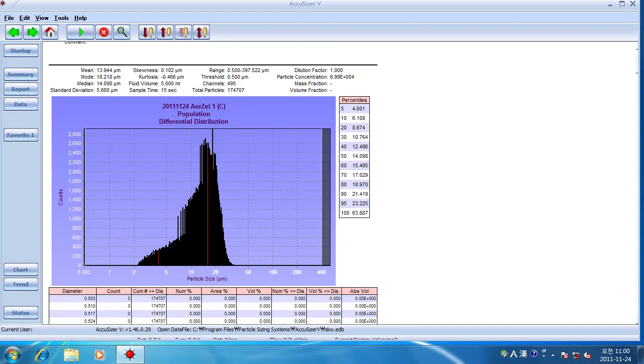Initialize syringe with INIT icon
Image resolution: width=644 pixels, height=364 pixels.
[183, 32]
